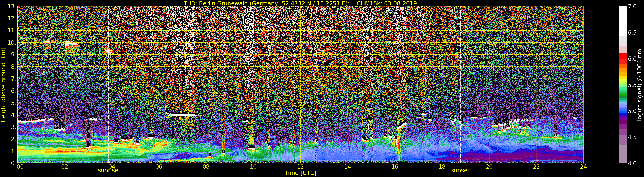Click the 06 hour tick on the time axis
644x177 pixels.
pos(159,167)
